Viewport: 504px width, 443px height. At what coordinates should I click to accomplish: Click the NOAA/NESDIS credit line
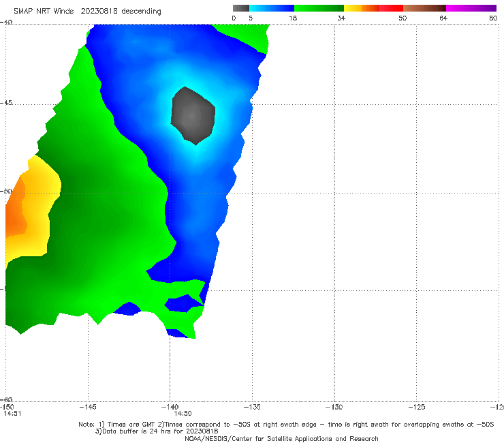281,438
